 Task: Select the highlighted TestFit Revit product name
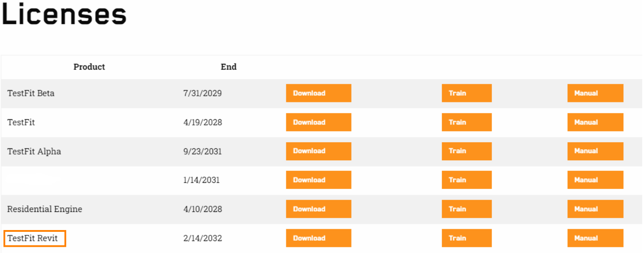point(34,238)
